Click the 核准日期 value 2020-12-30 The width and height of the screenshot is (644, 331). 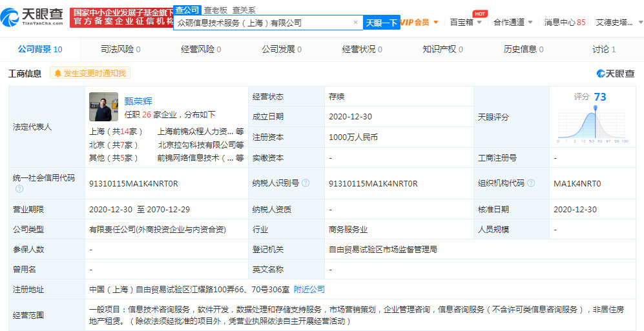pyautogui.click(x=575, y=209)
